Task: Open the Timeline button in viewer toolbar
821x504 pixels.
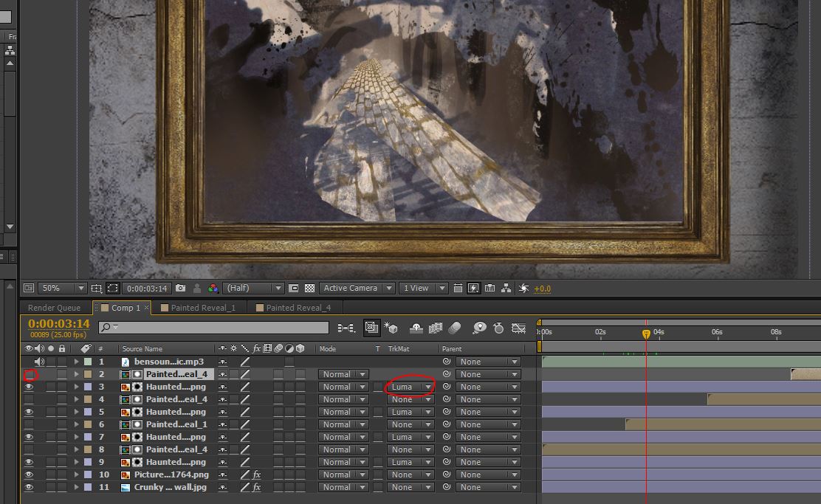Action: click(489, 289)
